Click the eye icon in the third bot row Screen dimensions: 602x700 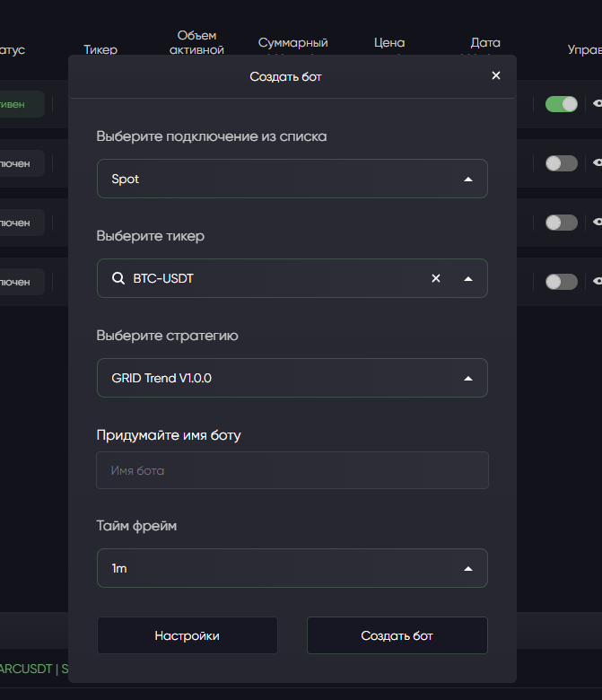(598, 223)
